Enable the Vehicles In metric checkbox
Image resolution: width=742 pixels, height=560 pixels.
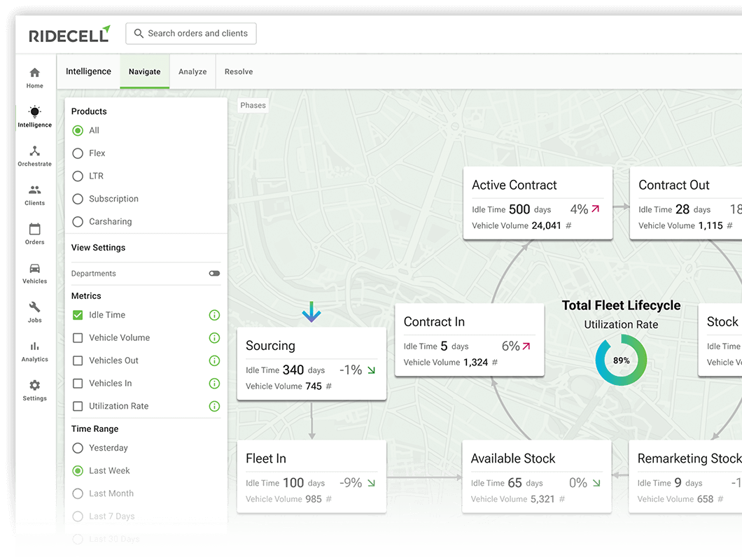pos(78,383)
